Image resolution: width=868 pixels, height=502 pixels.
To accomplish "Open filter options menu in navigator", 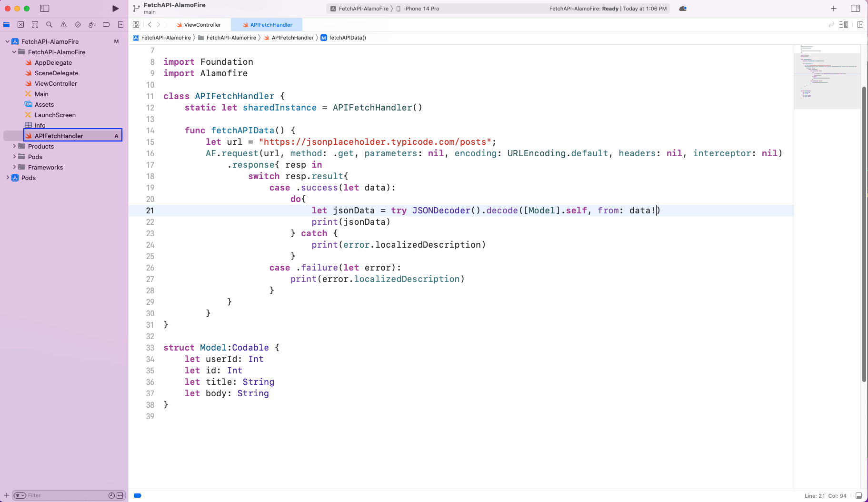I will pyautogui.click(x=20, y=495).
